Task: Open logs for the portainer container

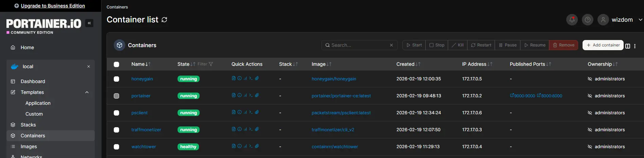Action: click(x=234, y=95)
